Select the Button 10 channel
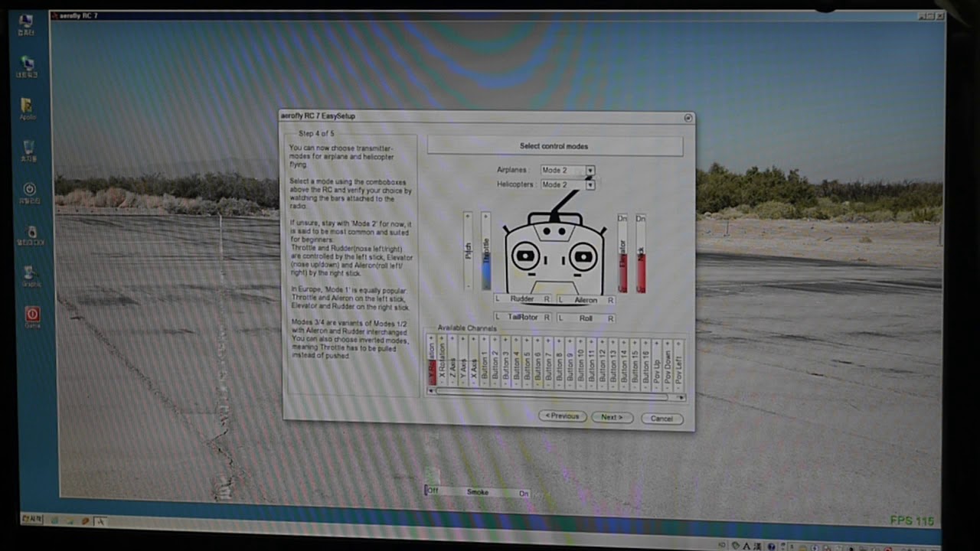 (x=581, y=364)
